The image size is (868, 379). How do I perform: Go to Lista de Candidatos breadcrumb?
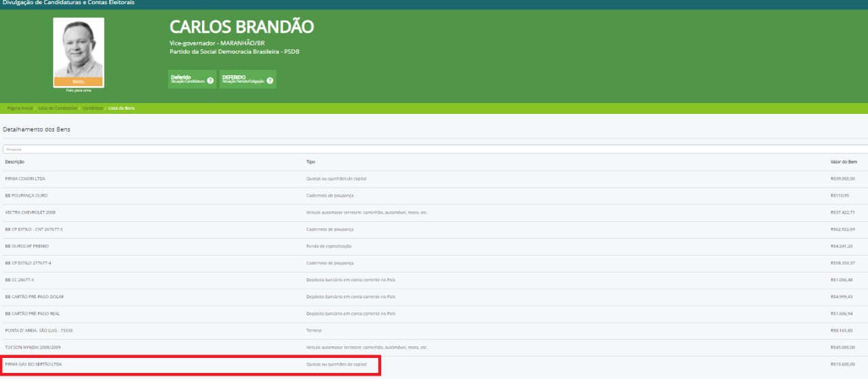[x=58, y=108]
